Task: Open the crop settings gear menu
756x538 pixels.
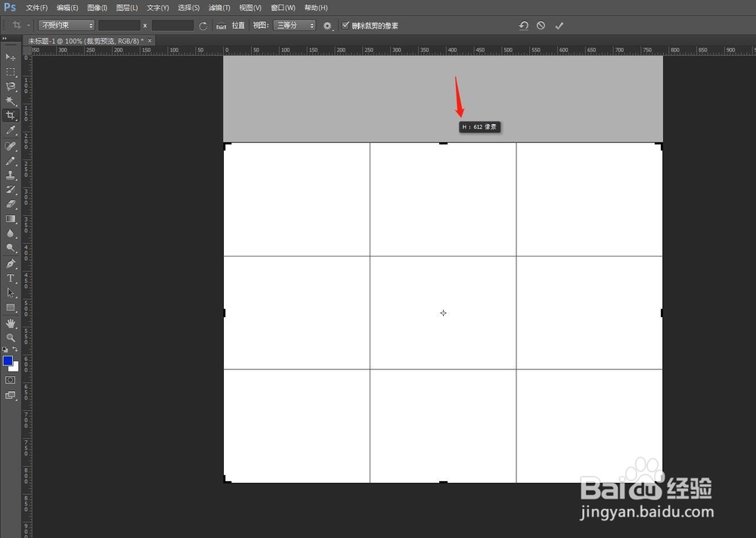Action: click(x=327, y=25)
